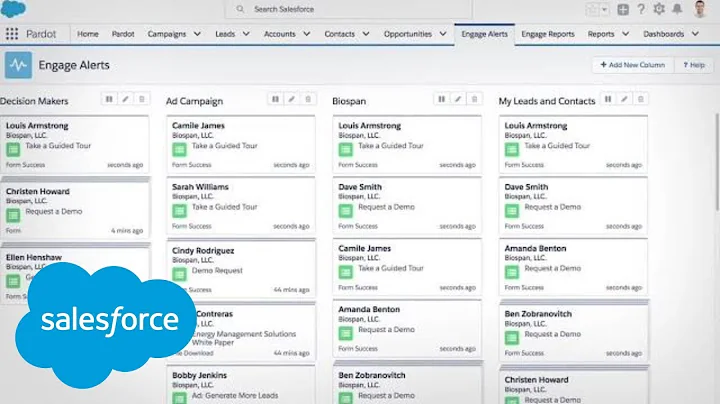Open Camile James card in Biospan column
This screenshot has height=404, width=720.
[x=407, y=267]
